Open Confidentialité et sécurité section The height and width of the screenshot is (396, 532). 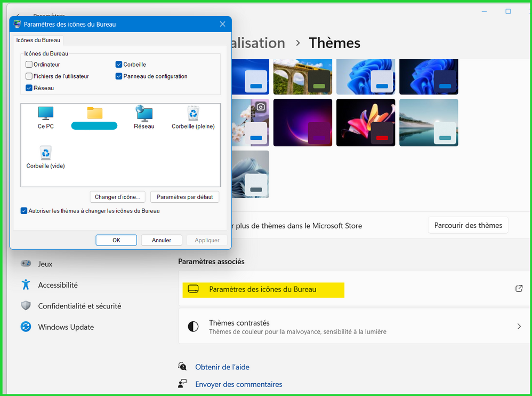point(79,306)
